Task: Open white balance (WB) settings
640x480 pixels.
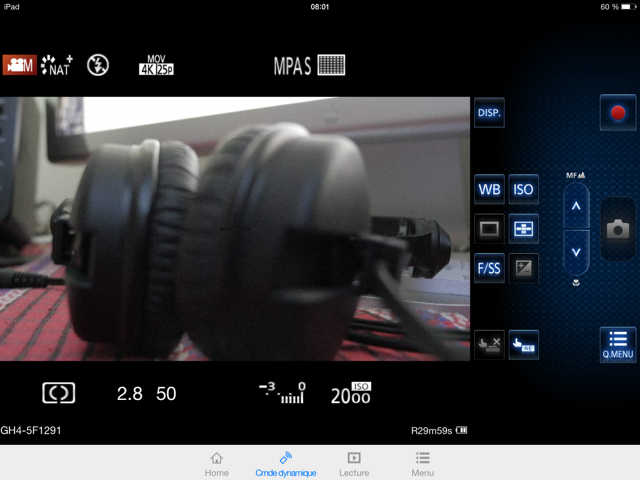Action: click(x=489, y=189)
